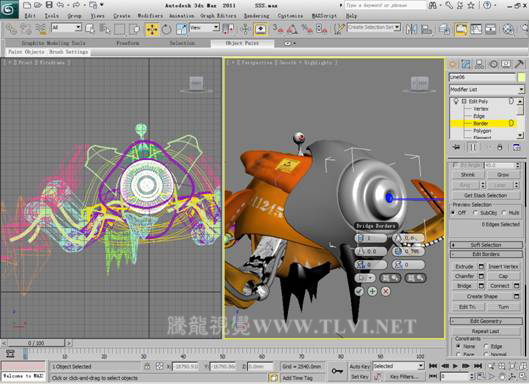Open the Rendering menu
This screenshot has height=384, width=529.
pos(257,16)
